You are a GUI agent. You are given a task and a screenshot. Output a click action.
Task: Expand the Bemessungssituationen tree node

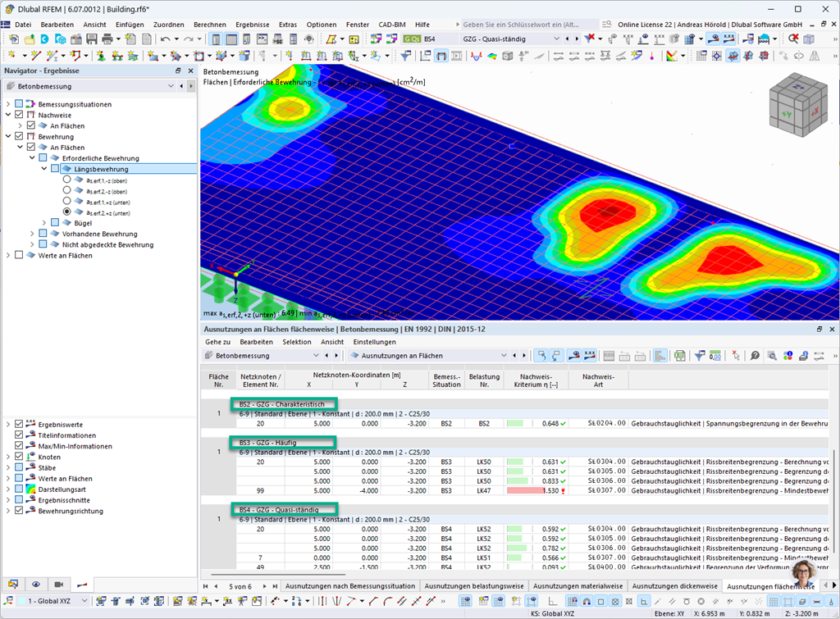(8, 104)
